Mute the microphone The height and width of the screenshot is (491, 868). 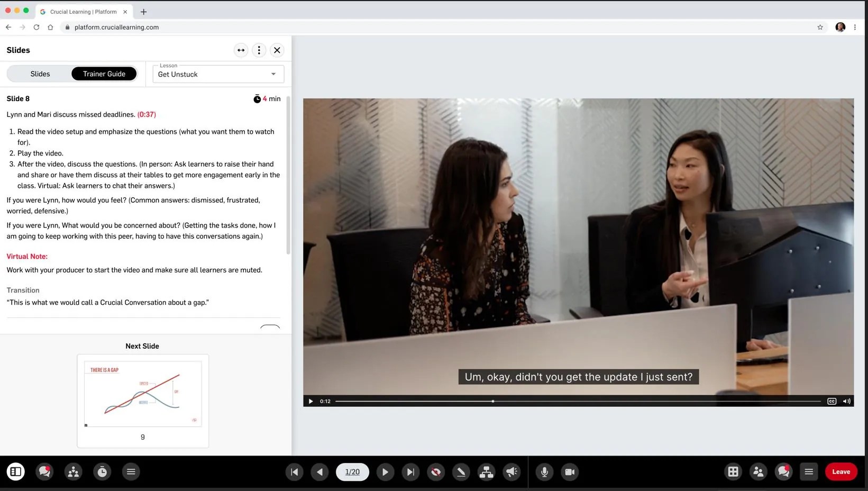click(x=544, y=471)
